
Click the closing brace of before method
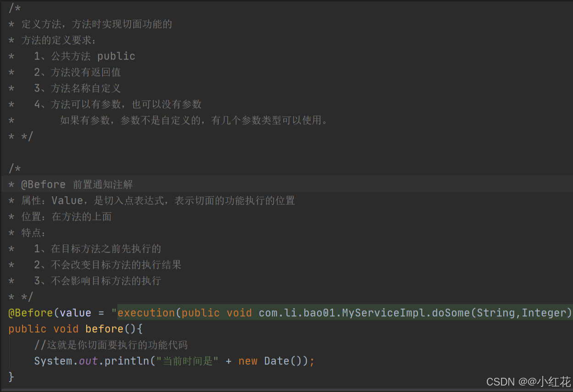(x=11, y=377)
